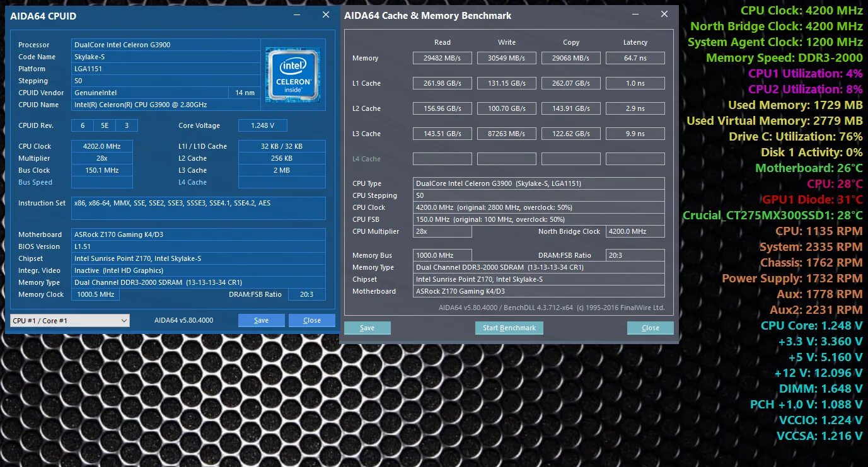Click the Start Benchmark button
The image size is (868, 467).
coord(509,328)
